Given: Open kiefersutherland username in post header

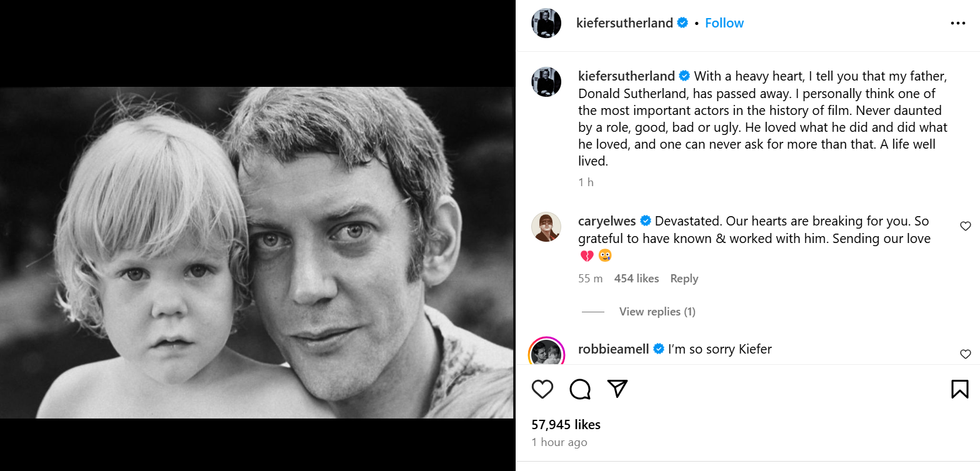Looking at the screenshot, I should tap(624, 23).
